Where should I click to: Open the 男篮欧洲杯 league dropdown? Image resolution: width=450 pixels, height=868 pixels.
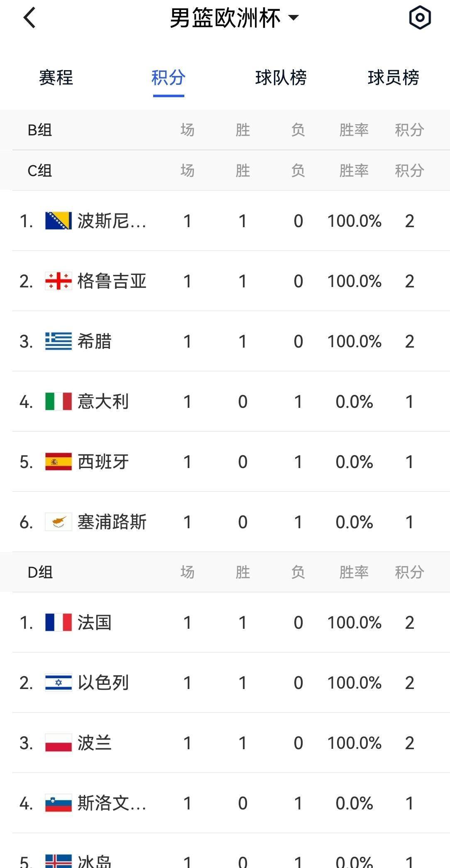click(234, 18)
